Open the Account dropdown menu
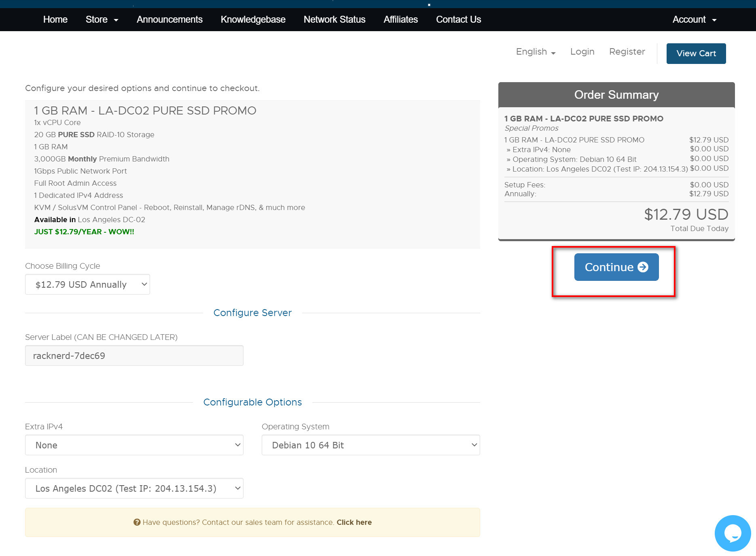Image resolution: width=756 pixels, height=556 pixels. [x=694, y=19]
